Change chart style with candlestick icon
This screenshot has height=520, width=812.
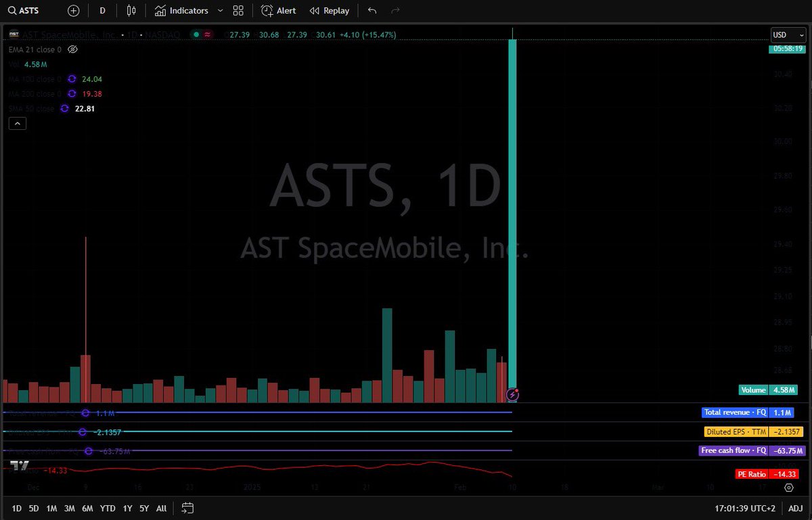pyautogui.click(x=131, y=11)
